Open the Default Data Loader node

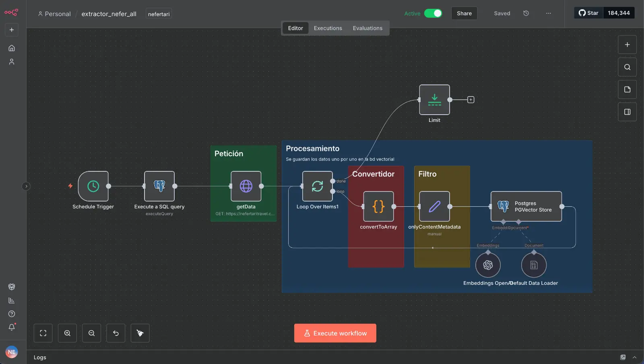534,265
